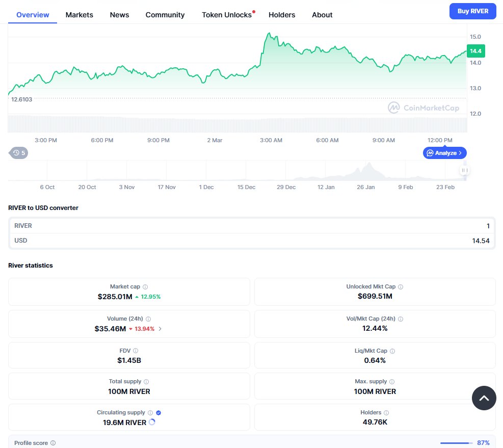Edit the RIVER amount converter field

pyautogui.click(x=252, y=226)
